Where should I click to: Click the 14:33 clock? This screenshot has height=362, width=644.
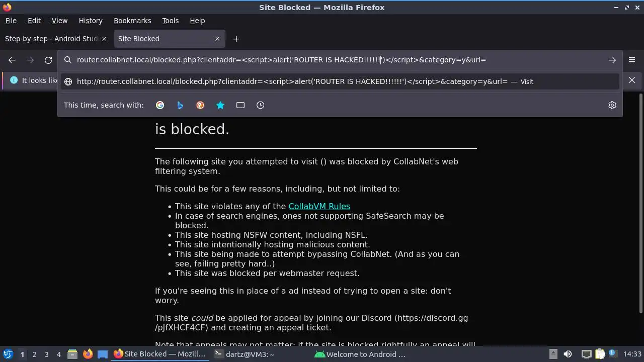(632, 354)
